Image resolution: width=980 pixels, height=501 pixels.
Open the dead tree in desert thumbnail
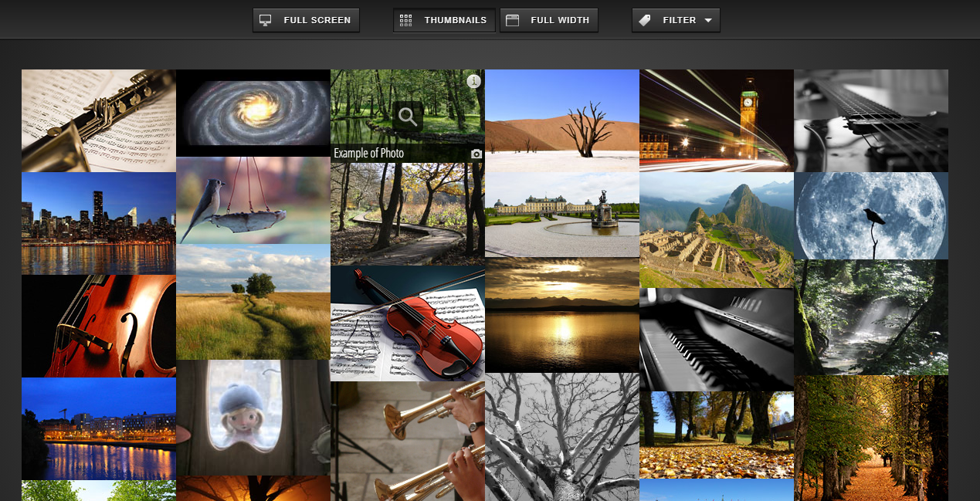point(562,120)
